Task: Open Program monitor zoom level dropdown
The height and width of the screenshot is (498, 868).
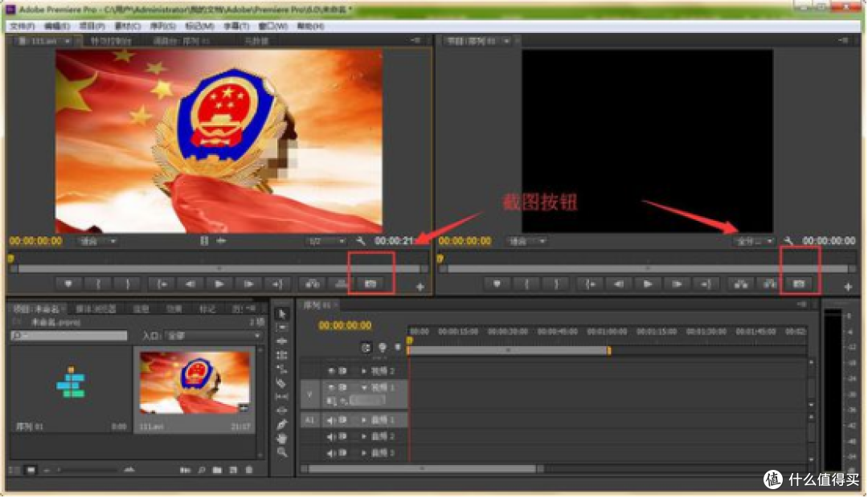Action: click(526, 241)
